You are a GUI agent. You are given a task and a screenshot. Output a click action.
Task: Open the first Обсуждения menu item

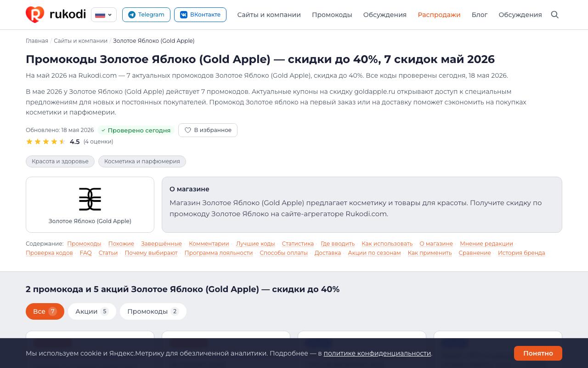[x=384, y=15]
